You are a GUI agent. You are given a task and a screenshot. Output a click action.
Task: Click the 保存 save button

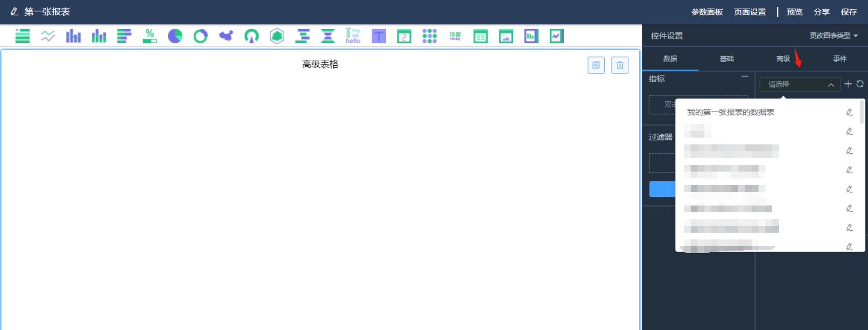[849, 12]
